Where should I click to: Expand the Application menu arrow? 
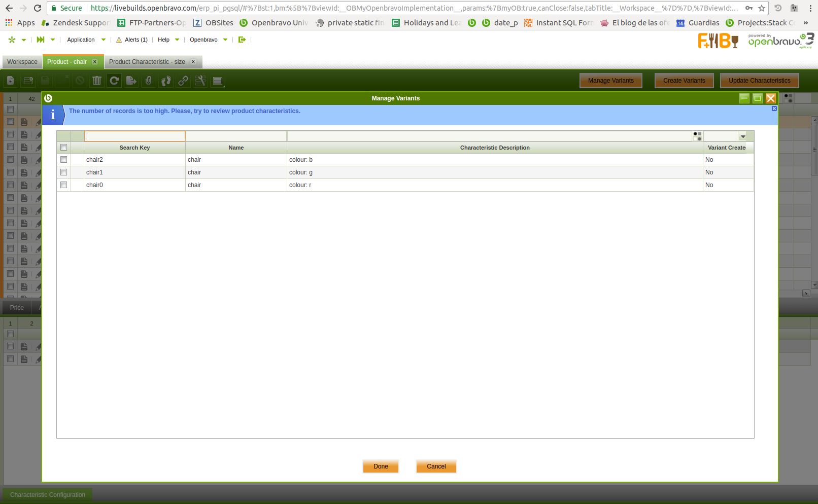(x=104, y=40)
